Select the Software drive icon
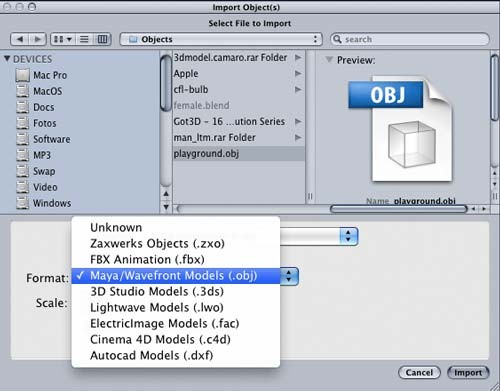Viewport: 500px width, 391px height. (22, 139)
